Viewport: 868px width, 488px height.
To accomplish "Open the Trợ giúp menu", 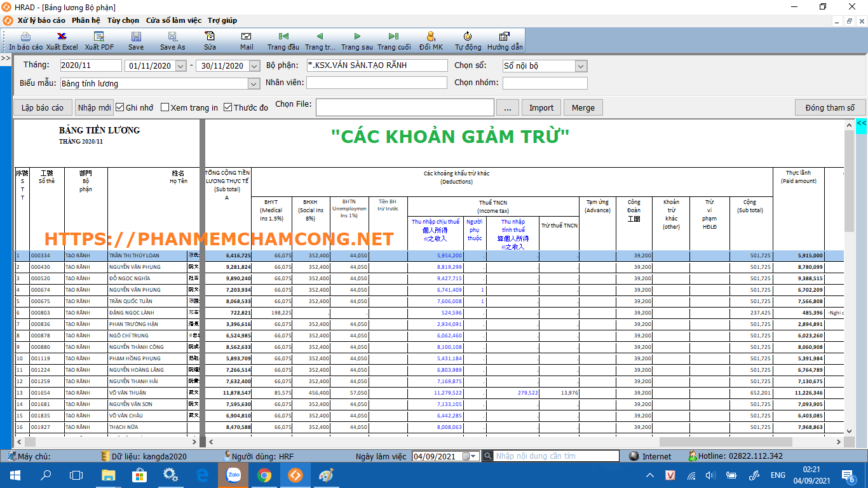I will point(222,20).
